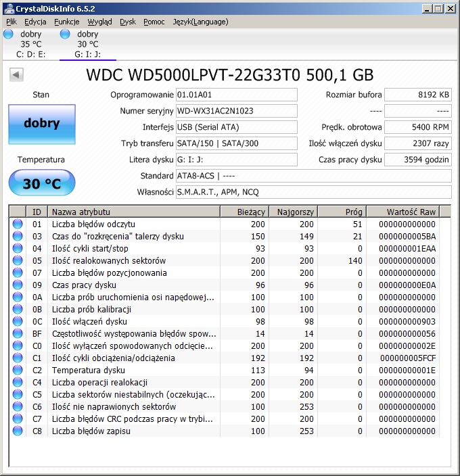The width and height of the screenshot is (460, 476).
Task: Open the Wygląd menu
Action: tap(99, 22)
